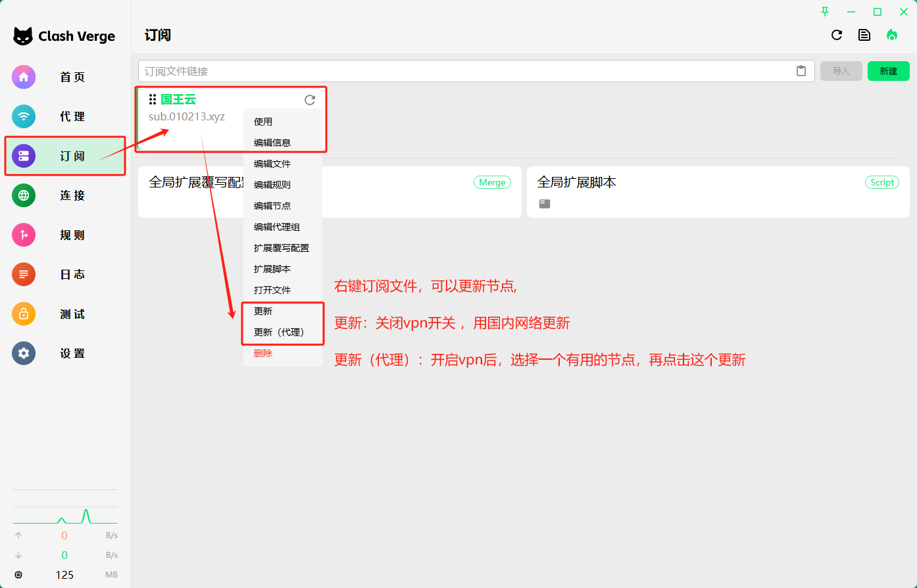
Task: Select 更新 in the context menu
Action: point(263,311)
